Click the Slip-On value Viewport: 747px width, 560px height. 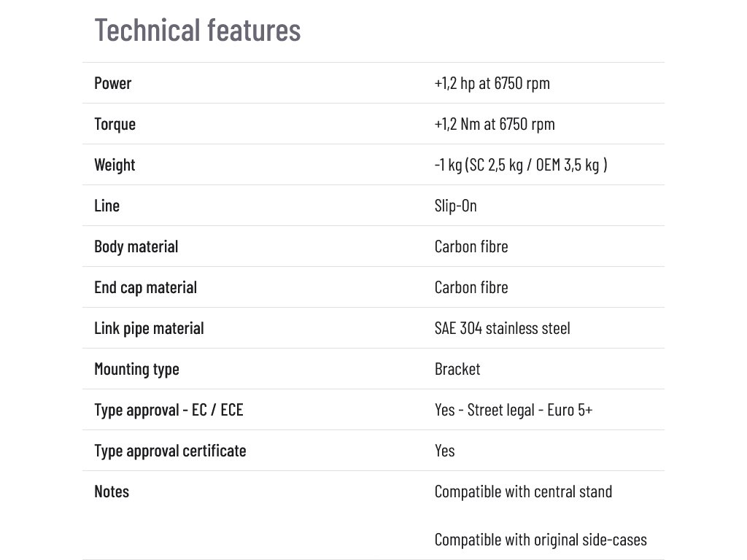(x=455, y=206)
